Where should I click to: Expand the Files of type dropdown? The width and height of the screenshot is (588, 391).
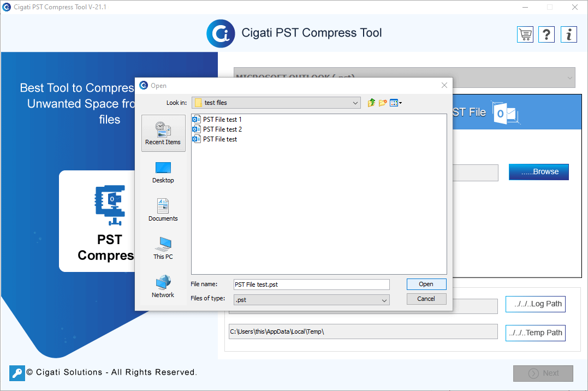384,300
